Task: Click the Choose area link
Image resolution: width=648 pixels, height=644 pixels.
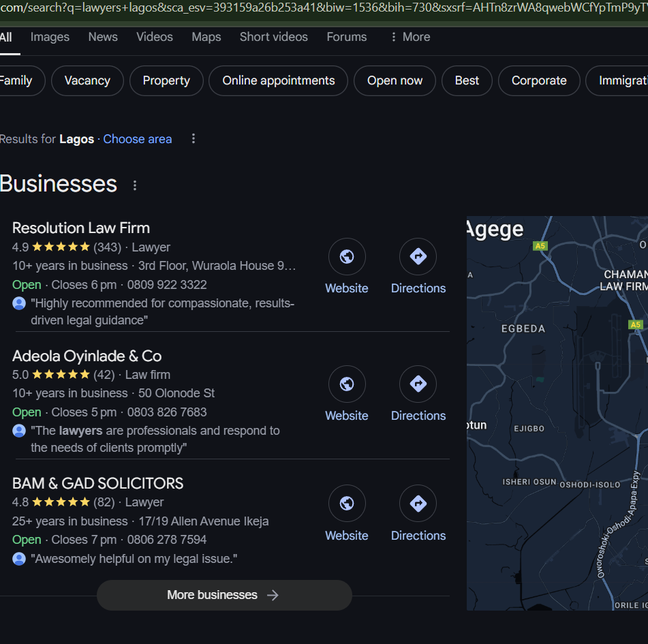Action: [137, 139]
